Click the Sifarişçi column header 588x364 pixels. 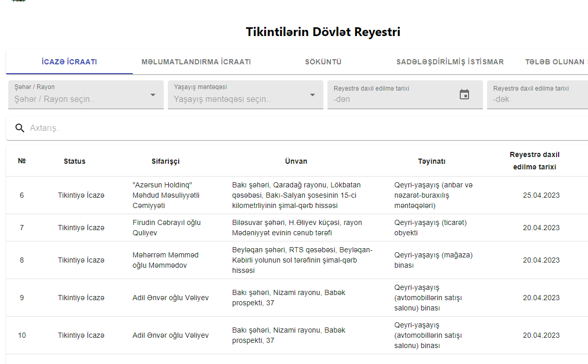[x=166, y=161]
